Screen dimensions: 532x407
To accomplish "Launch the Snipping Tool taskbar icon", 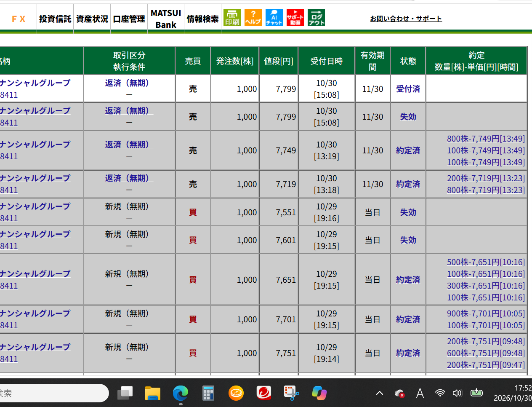I will point(292,393).
